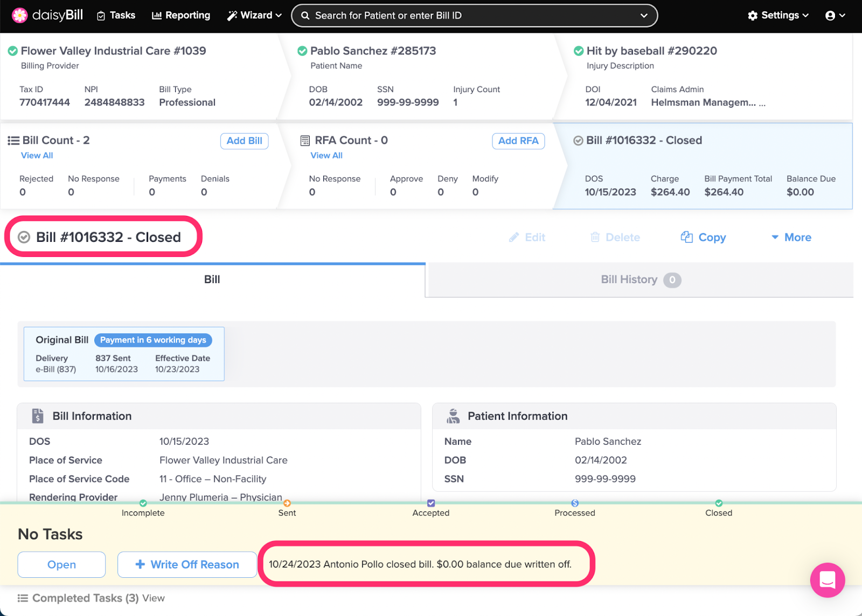The image size is (862, 616).
Task: Click View All under RFA Count
Action: tap(326, 156)
